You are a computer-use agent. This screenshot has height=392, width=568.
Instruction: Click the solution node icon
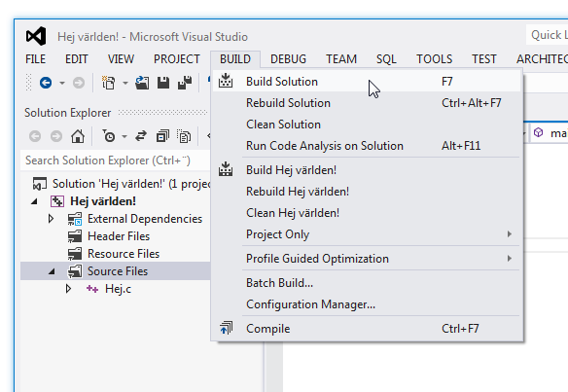point(40,184)
